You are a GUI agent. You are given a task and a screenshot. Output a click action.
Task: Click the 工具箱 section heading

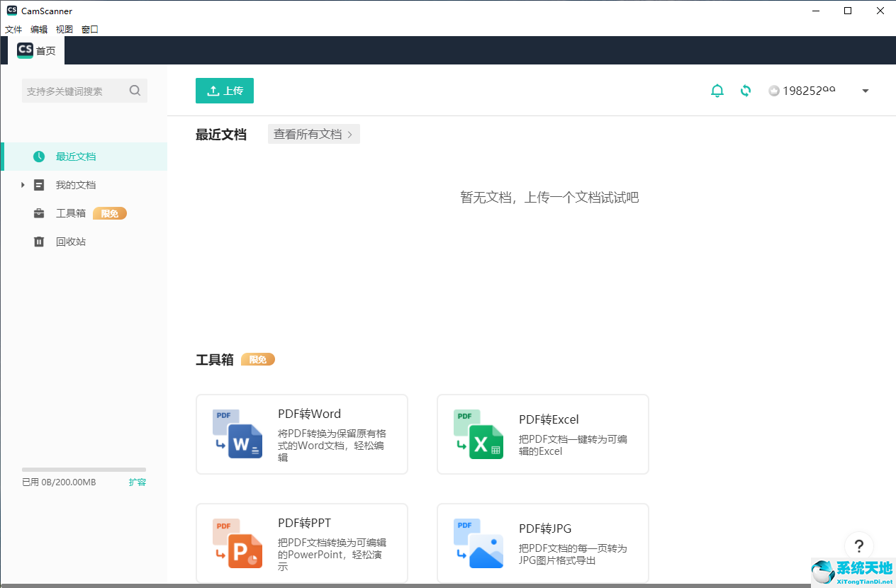215,360
